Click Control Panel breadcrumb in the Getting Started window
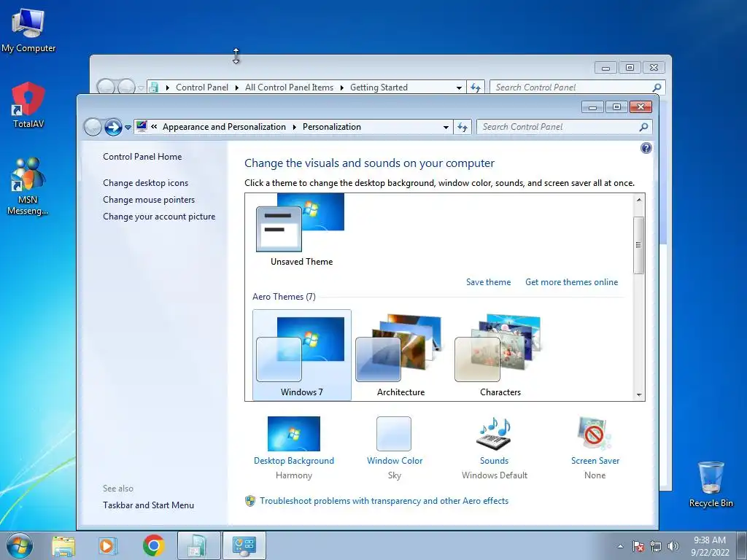 tap(202, 87)
